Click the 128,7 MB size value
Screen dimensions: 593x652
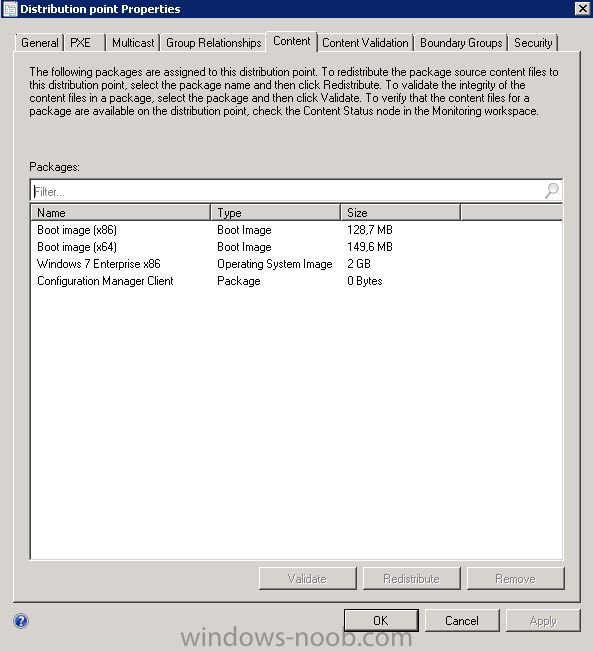[370, 230]
